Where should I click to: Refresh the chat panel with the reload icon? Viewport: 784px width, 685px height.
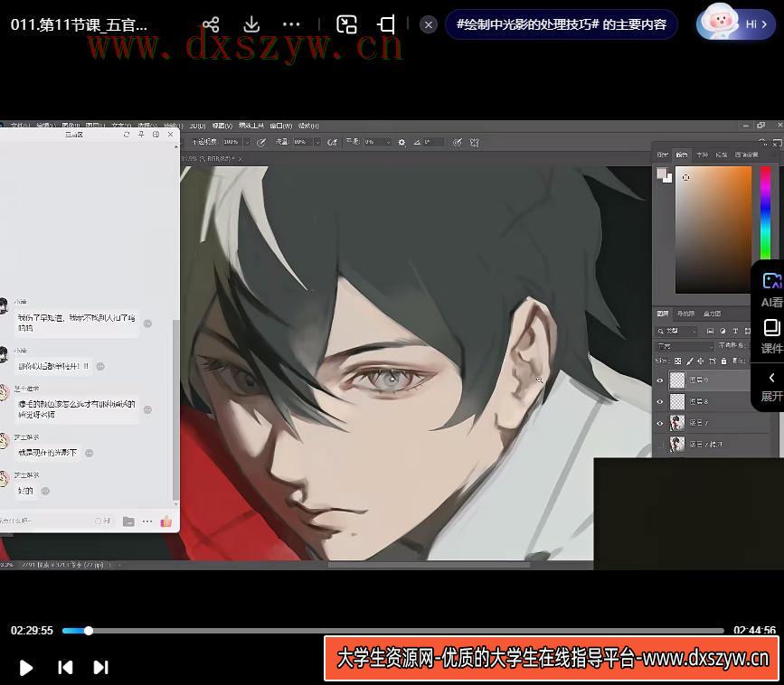point(127,135)
